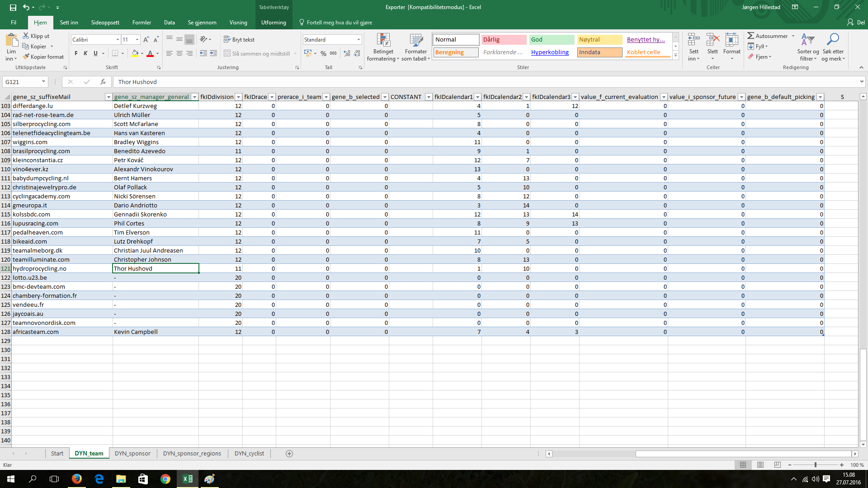This screenshot has height=488, width=868.
Task: Open the Formler ribbon tab
Action: click(142, 22)
